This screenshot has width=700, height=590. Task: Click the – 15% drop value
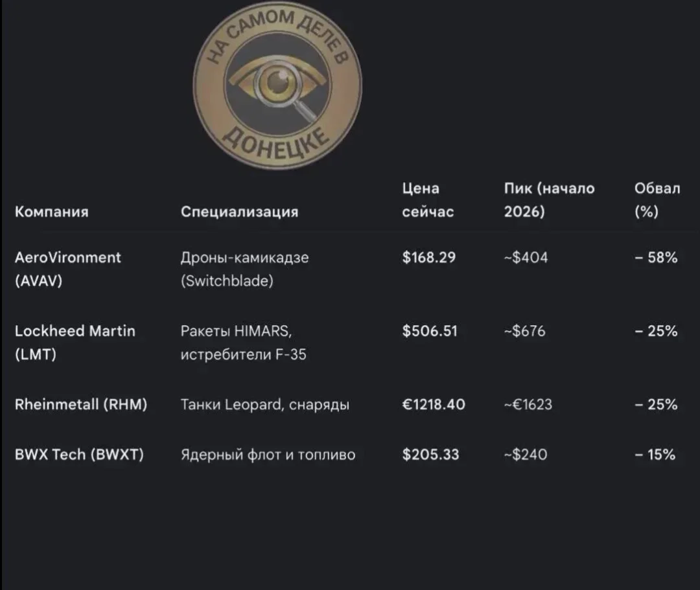click(655, 455)
